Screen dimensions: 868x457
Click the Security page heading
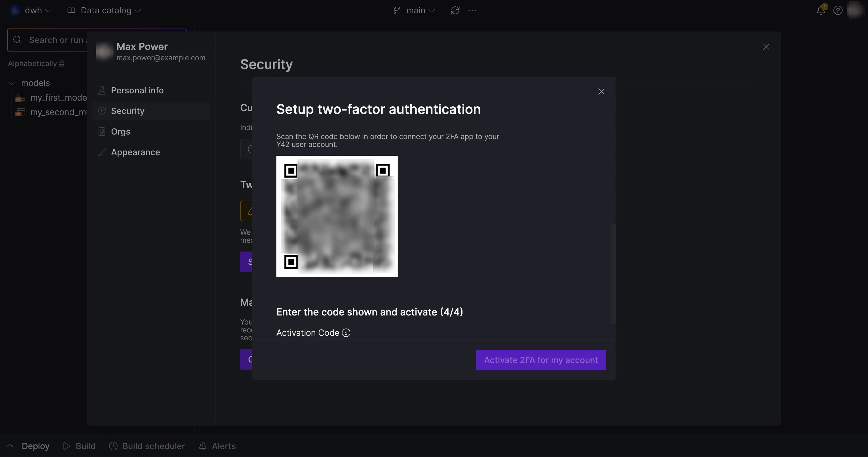click(x=266, y=64)
